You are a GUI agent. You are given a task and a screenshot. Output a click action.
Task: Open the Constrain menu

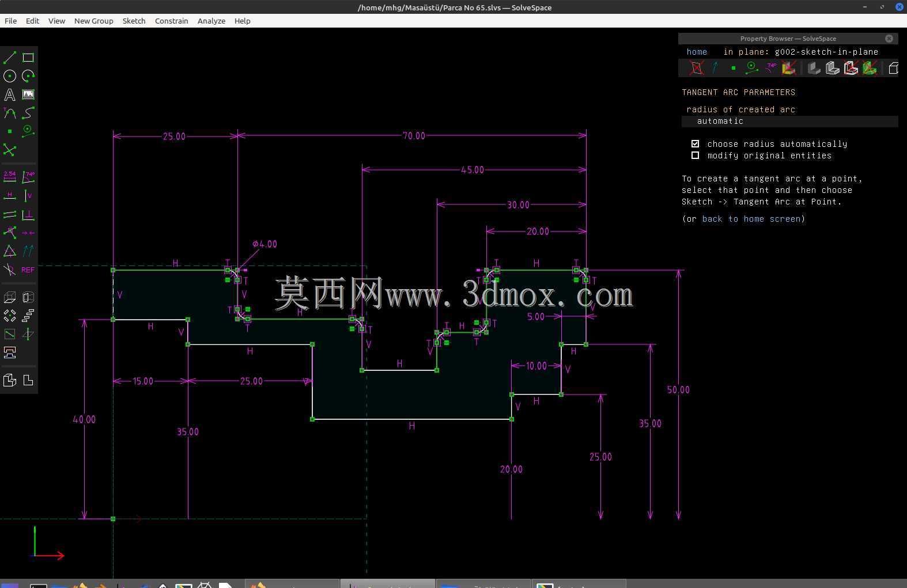(171, 21)
